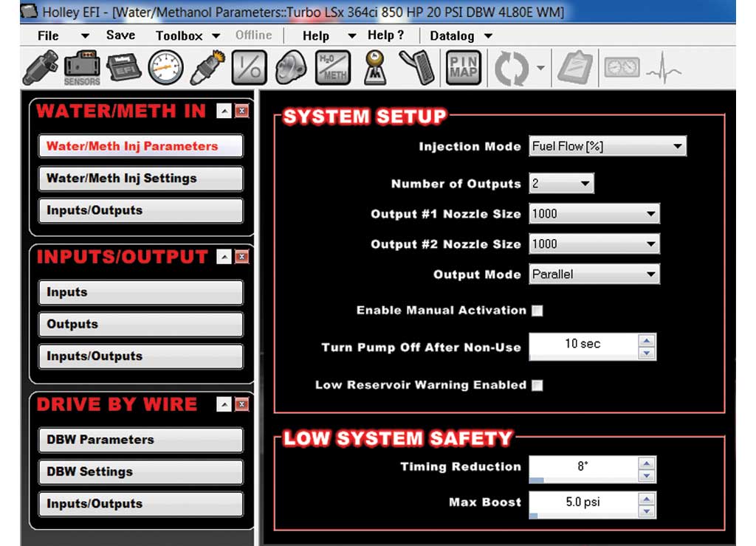Click the turbo boost control icon

coord(291,68)
